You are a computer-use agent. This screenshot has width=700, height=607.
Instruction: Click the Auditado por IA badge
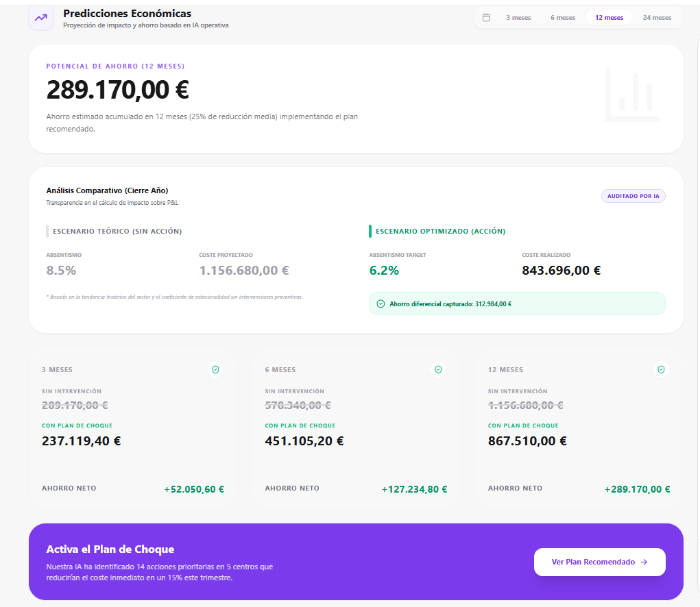[x=633, y=196]
